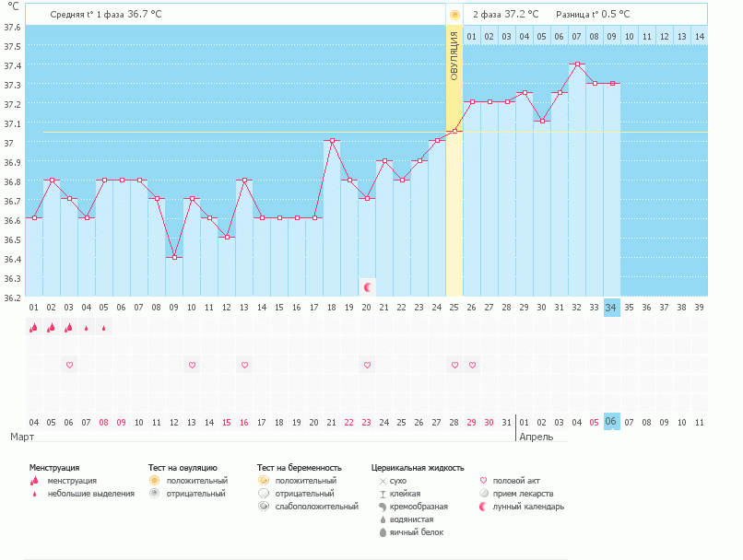This screenshot has width=743, height=560.
Task: Select highlighted cycle day 34
Action: point(611,307)
